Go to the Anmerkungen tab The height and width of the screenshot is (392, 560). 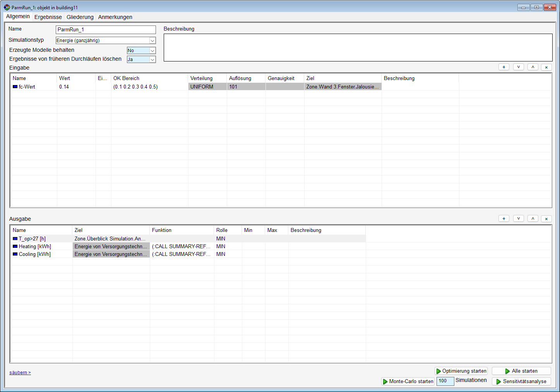(x=115, y=17)
